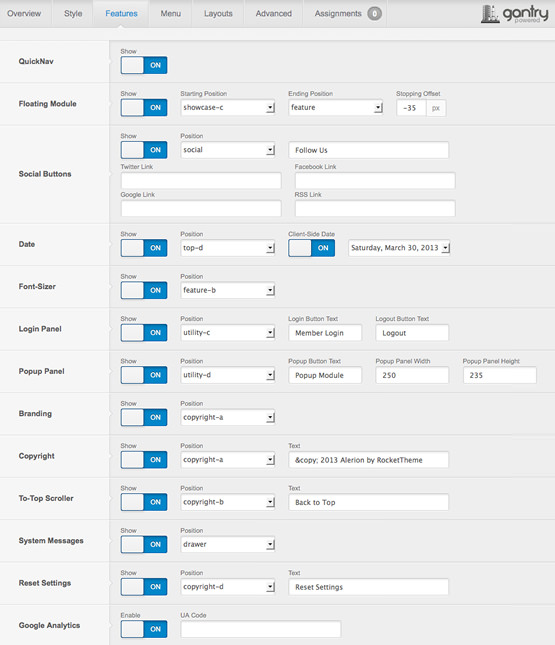Open the System Messages drawer dropdown
This screenshot has width=555, height=645.
(228, 544)
